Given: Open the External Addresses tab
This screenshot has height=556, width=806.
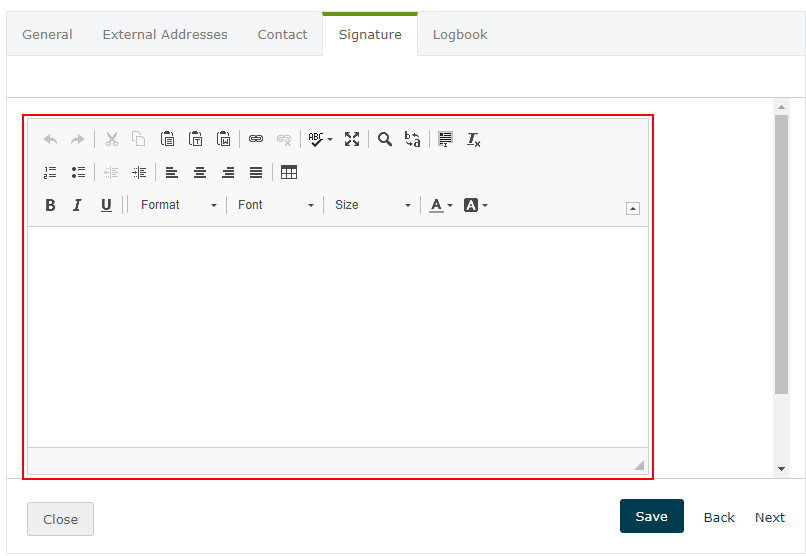Looking at the screenshot, I should coord(165,35).
